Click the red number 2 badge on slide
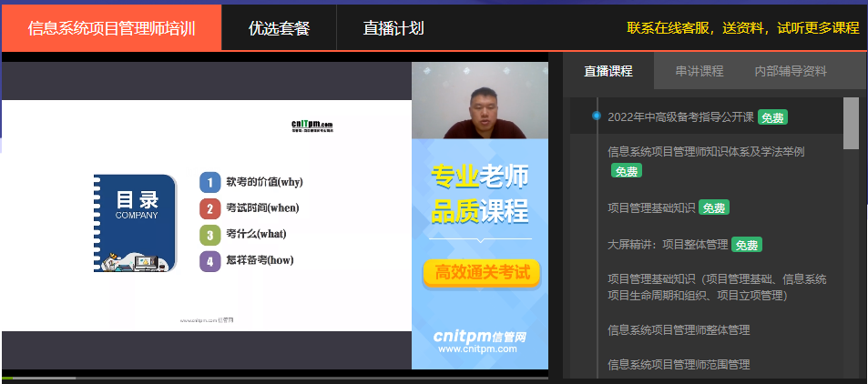Screen dimensions: 868x384 pyautogui.click(x=209, y=208)
